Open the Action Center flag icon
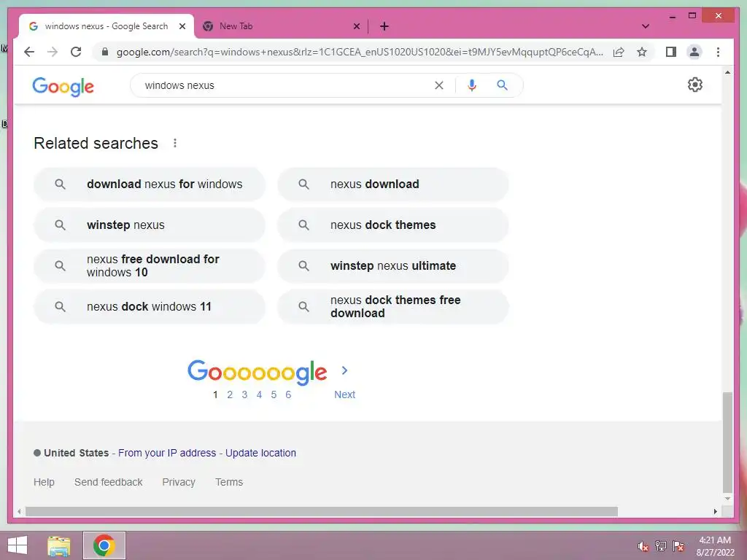The height and width of the screenshot is (560, 747). click(678, 545)
